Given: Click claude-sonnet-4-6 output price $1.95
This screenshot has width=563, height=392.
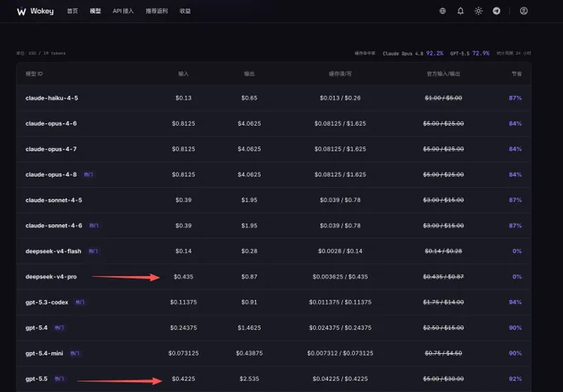Looking at the screenshot, I should coord(249,226).
